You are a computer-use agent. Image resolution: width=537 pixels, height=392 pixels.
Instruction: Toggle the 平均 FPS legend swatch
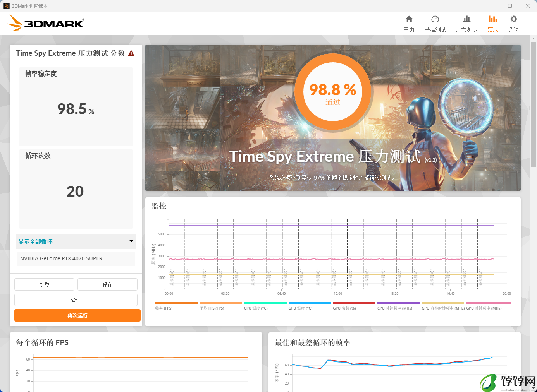(221, 303)
